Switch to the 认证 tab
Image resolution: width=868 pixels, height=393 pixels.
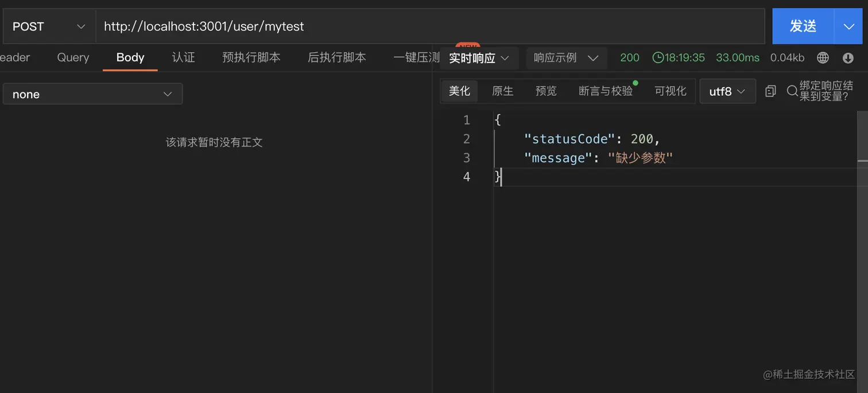(184, 57)
